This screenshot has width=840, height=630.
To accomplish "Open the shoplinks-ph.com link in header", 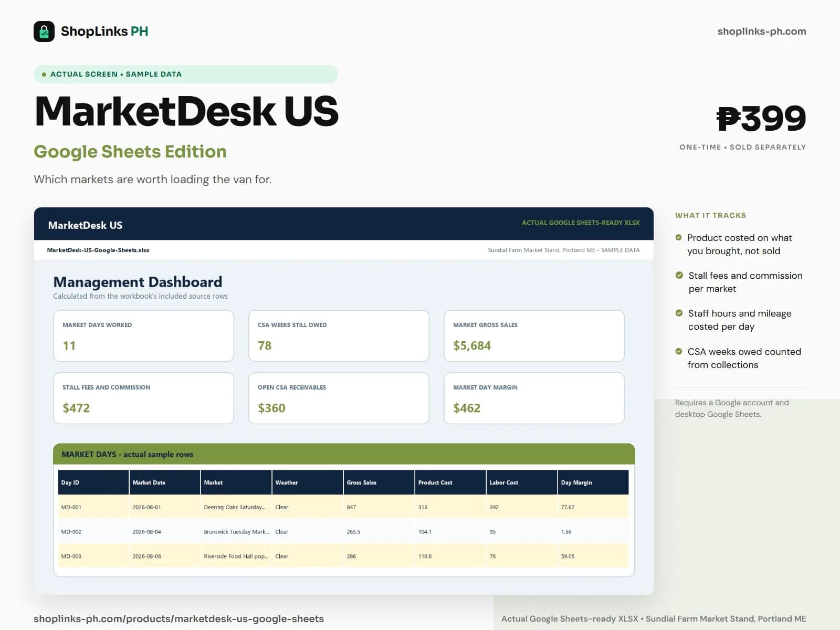I will point(762,31).
